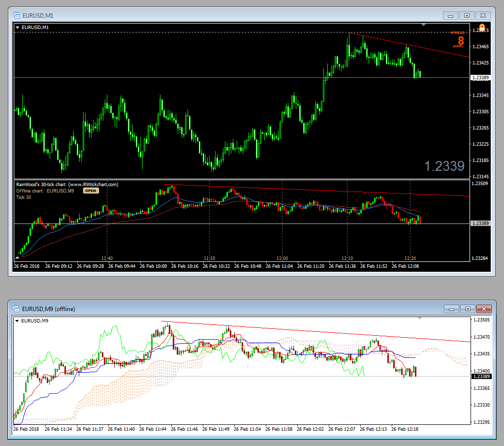Click the 1.23470 price scale value in M9
The image size is (504, 446).
[481, 337]
